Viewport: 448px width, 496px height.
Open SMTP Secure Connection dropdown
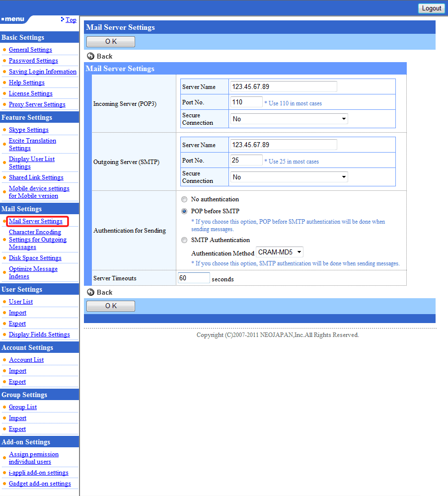(289, 177)
